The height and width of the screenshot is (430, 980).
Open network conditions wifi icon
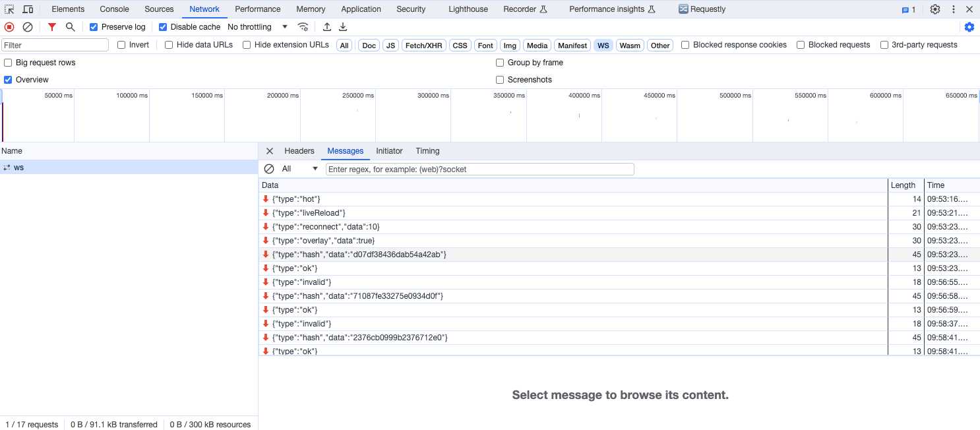(x=303, y=27)
